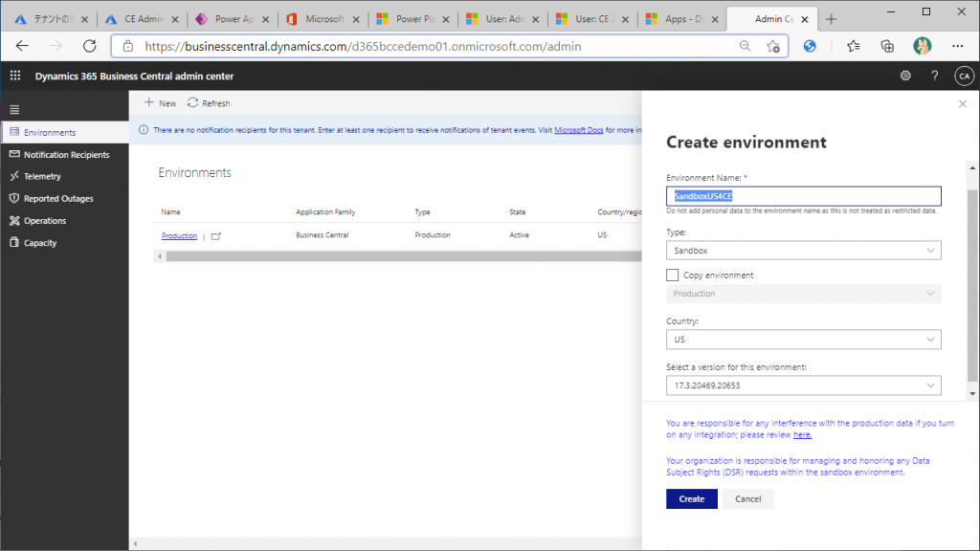Click the Capacity sidebar icon
980x551 pixels.
[x=14, y=242]
